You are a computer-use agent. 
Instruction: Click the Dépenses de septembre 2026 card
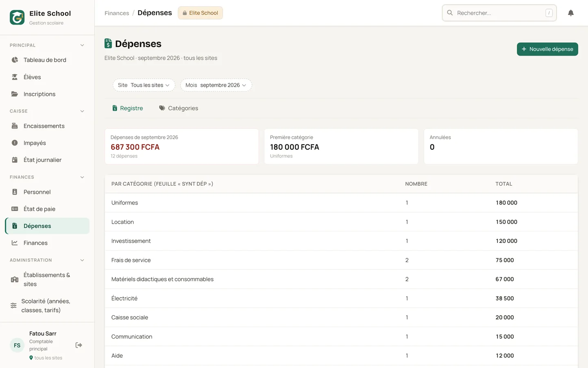pos(182,146)
